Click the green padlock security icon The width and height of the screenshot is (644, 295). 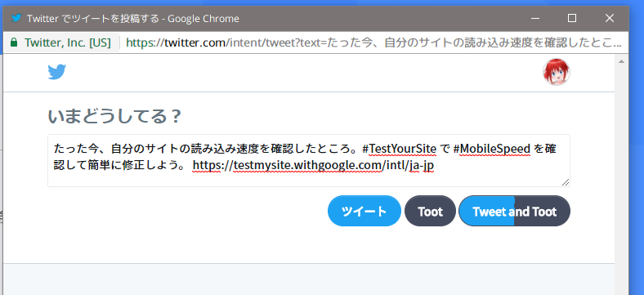(14, 42)
